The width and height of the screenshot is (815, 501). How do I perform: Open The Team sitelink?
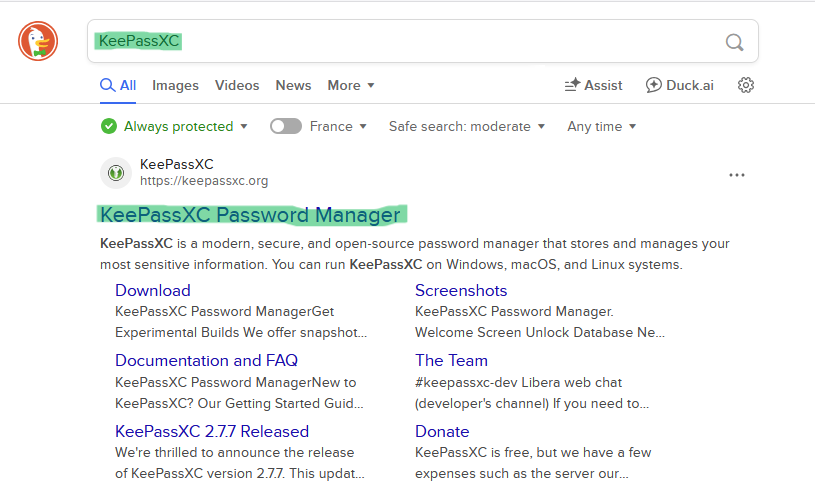coord(451,360)
